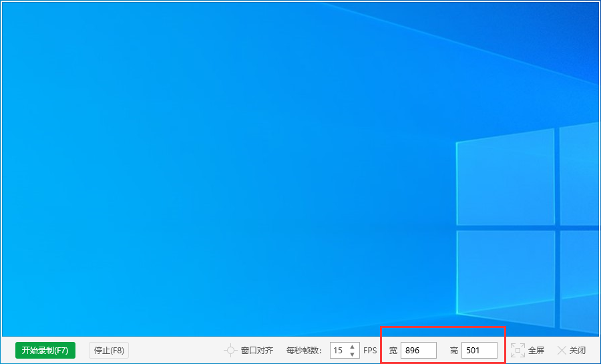Click the width field showing 896
The height and width of the screenshot is (364, 601).
(419, 350)
